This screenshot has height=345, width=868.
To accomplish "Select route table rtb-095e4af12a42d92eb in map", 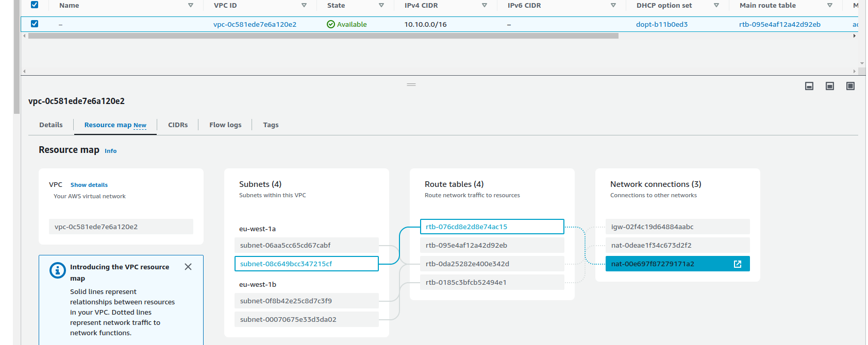I will [492, 245].
